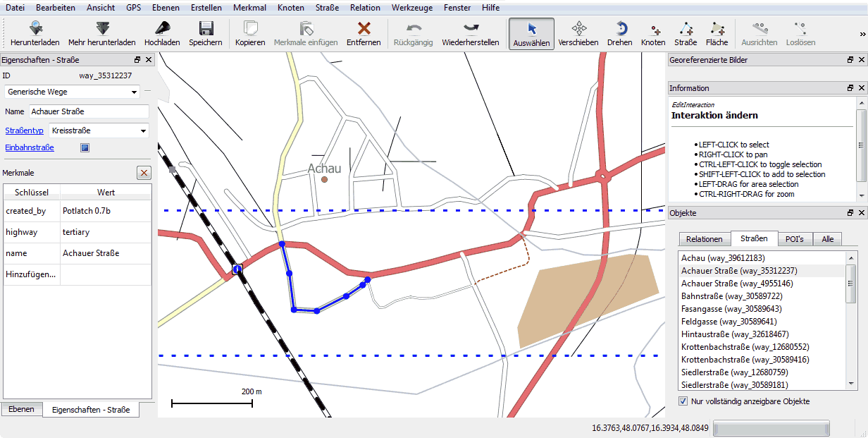This screenshot has width=868, height=438.
Task: Click the red X button beside Merkmale
Action: pos(144,173)
